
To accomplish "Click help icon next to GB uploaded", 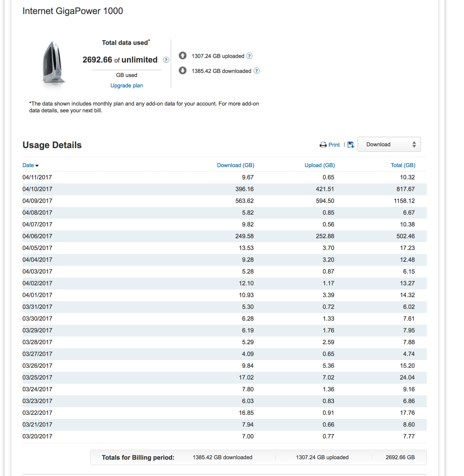I will click(x=249, y=56).
